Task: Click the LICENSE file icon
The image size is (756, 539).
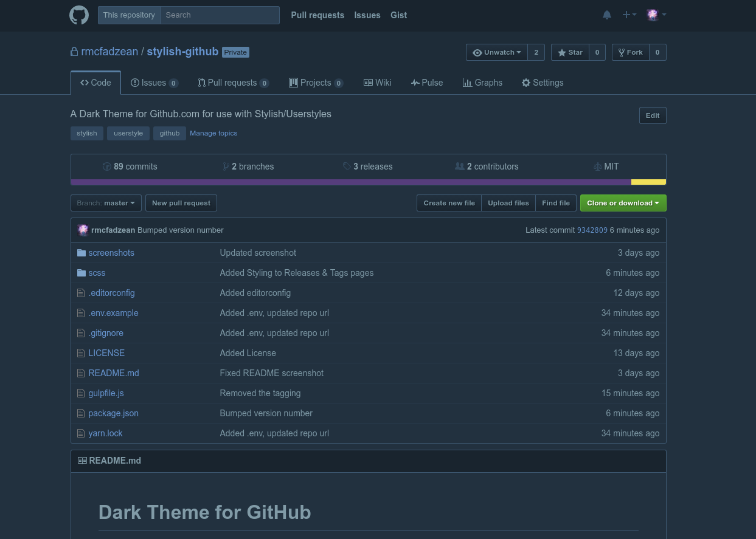Action: pyautogui.click(x=81, y=353)
